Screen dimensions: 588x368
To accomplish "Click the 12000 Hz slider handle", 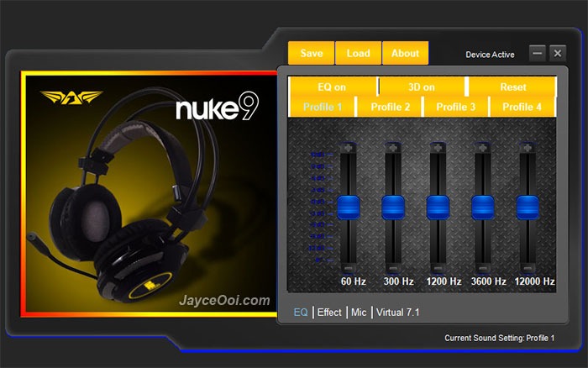I will tap(528, 207).
